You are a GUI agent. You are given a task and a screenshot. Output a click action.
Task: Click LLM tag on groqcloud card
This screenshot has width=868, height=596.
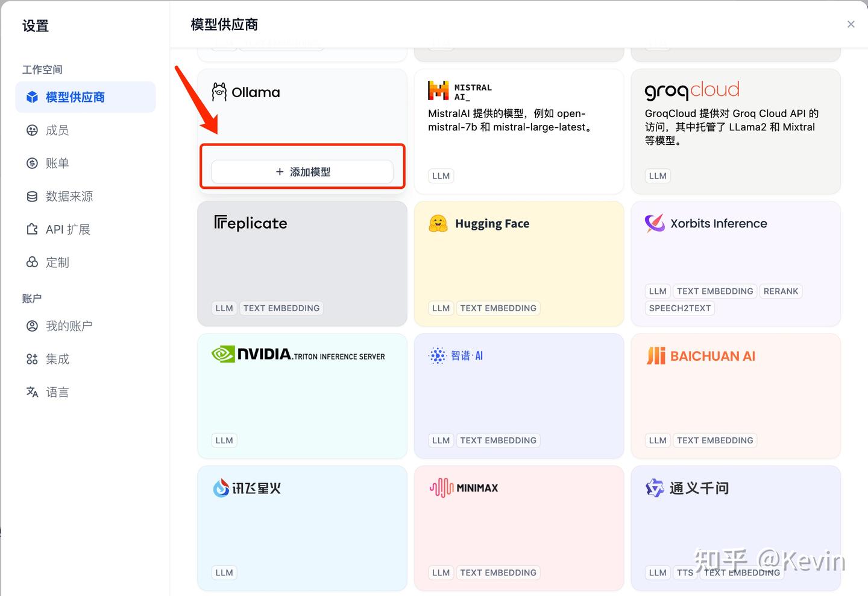pos(658,176)
